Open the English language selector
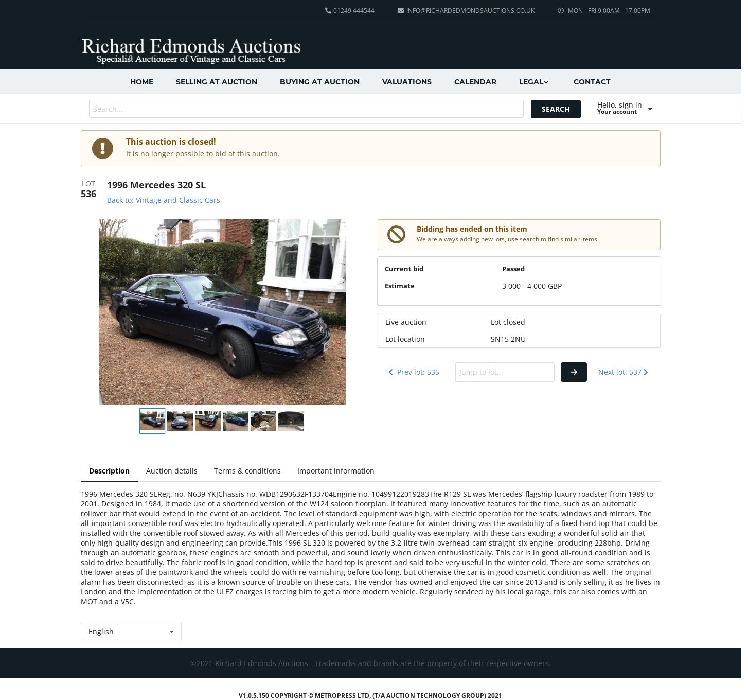 point(131,632)
